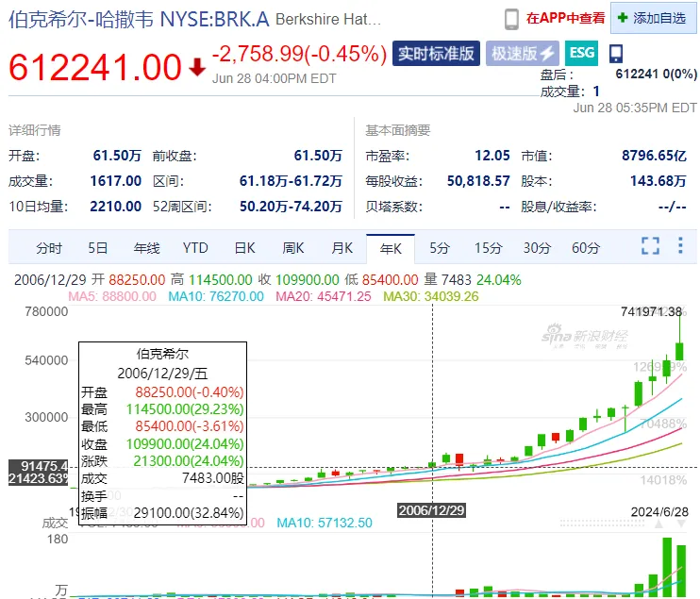Click the stock name 伯克希尔-哈撒韦 NYSE:BRK.A

(139, 19)
